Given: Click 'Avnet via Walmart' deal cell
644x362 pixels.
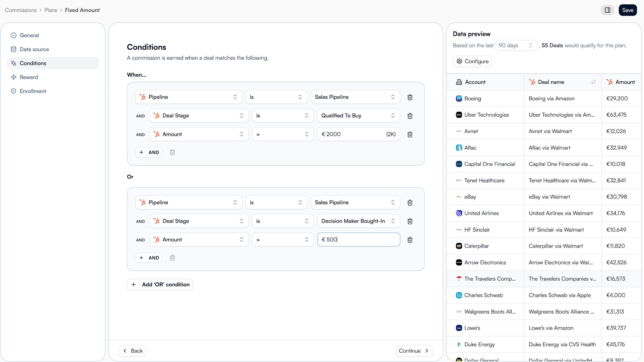Looking at the screenshot, I should pos(563,131).
